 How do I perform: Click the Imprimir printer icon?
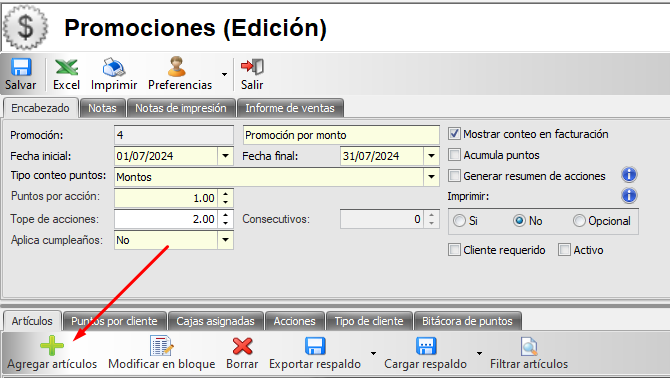tap(114, 67)
